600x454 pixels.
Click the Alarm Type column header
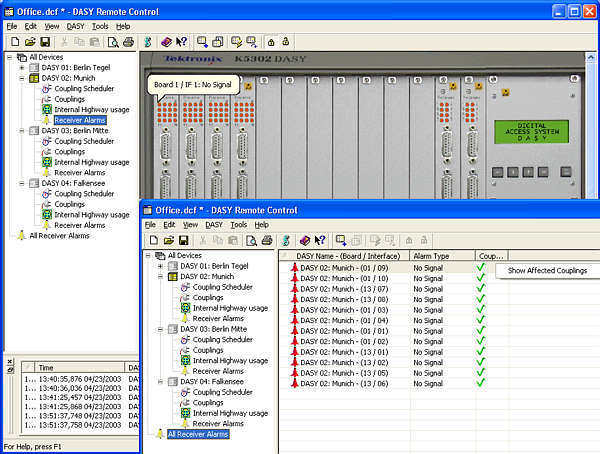[x=432, y=256]
